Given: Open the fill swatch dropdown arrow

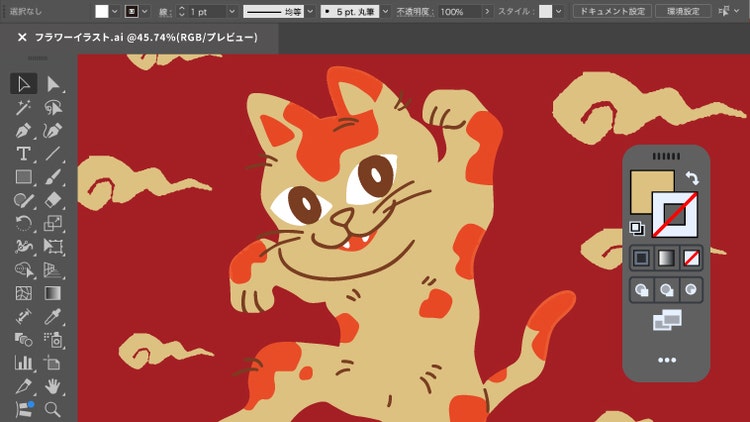Looking at the screenshot, I should pos(114,11).
